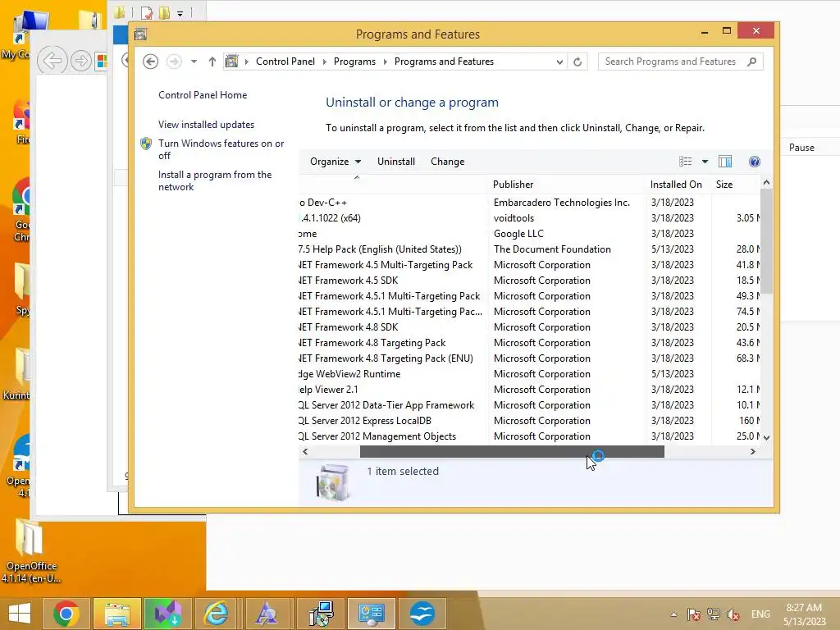Screen dimensions: 840x630
Task: Open the Organize dropdown menu
Action: 336,162
